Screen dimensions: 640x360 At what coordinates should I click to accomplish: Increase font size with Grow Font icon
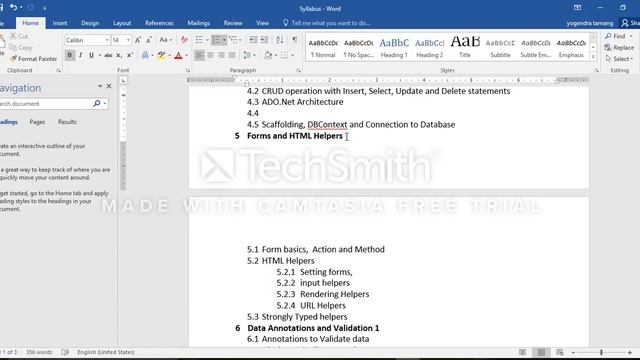point(138,40)
